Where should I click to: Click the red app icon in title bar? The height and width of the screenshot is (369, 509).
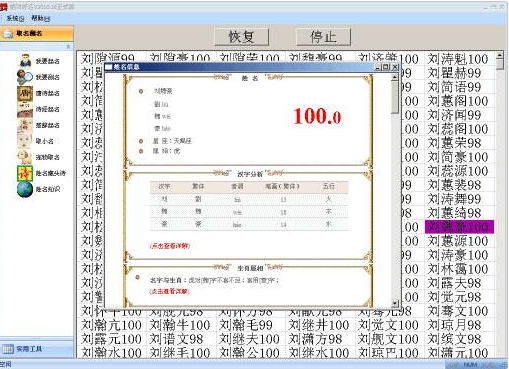(4, 6)
